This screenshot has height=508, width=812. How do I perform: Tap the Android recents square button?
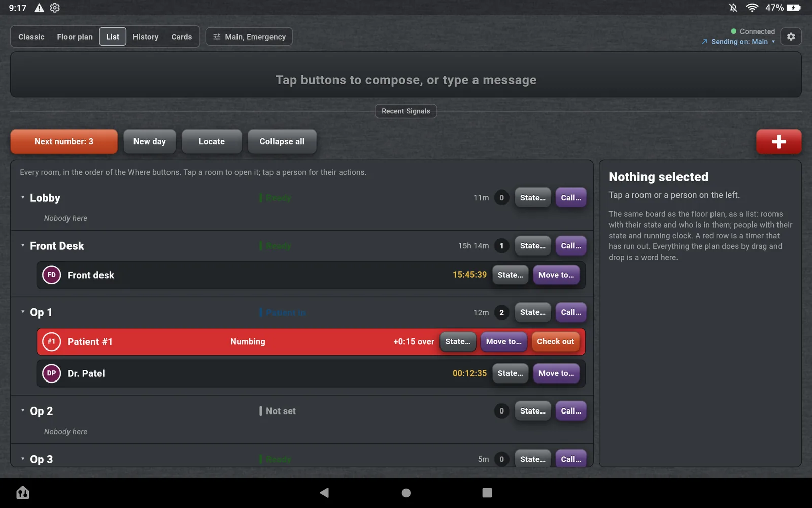click(x=487, y=492)
